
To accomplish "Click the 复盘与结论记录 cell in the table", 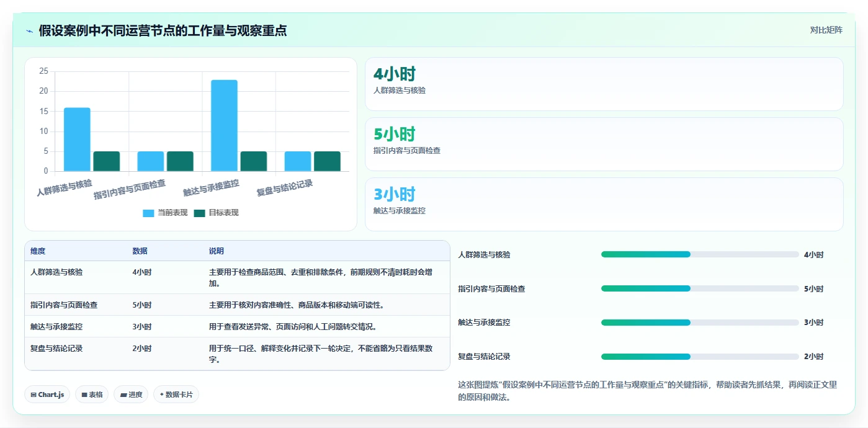I will 56,349.
